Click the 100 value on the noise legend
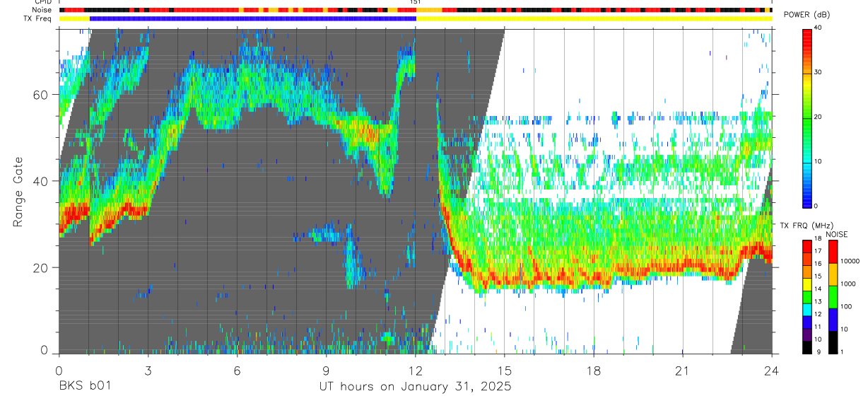Viewport: 868px width, 401px height. click(846, 306)
